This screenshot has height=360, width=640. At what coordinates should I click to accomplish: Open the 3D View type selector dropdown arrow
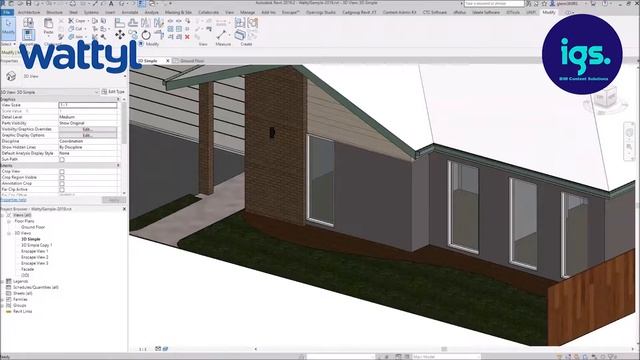tap(125, 76)
